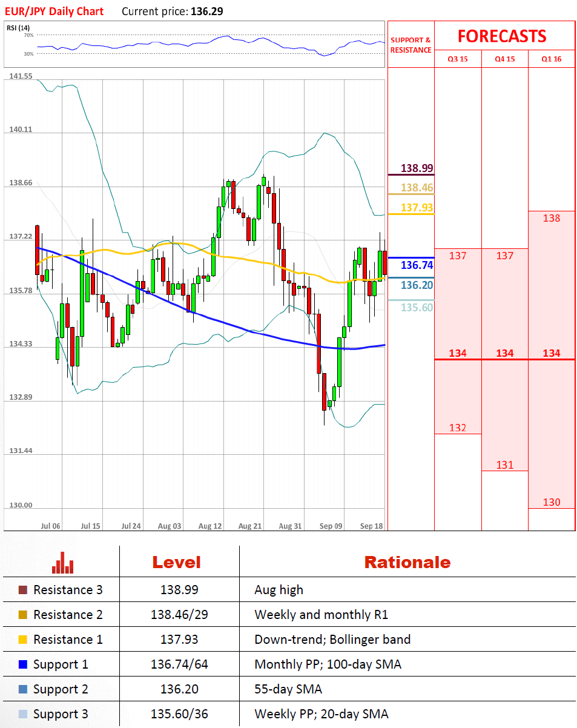Click the Jul 15 date axis label
The width and height of the screenshot is (577, 728).
click(x=90, y=526)
